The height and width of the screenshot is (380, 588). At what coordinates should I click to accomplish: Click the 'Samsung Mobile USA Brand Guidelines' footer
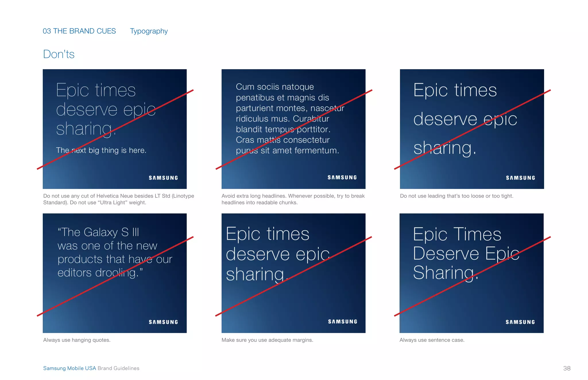[91, 368]
